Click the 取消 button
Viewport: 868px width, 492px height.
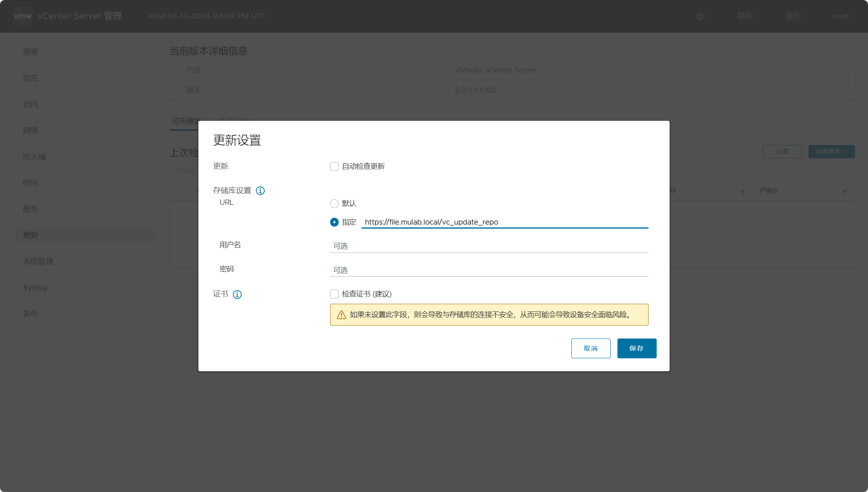pos(591,348)
